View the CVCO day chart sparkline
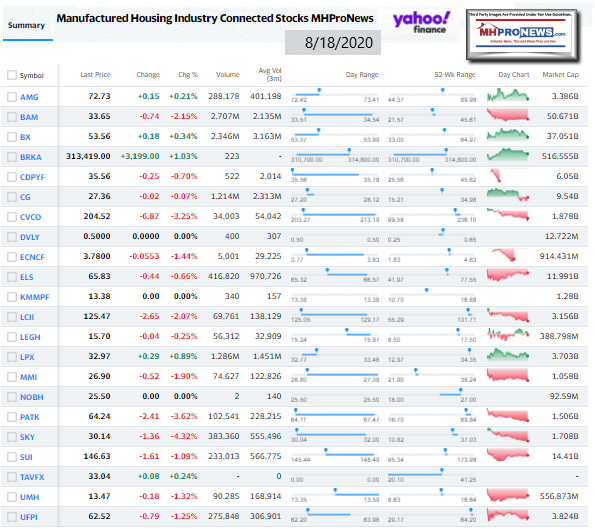595x529 pixels. pyautogui.click(x=508, y=215)
